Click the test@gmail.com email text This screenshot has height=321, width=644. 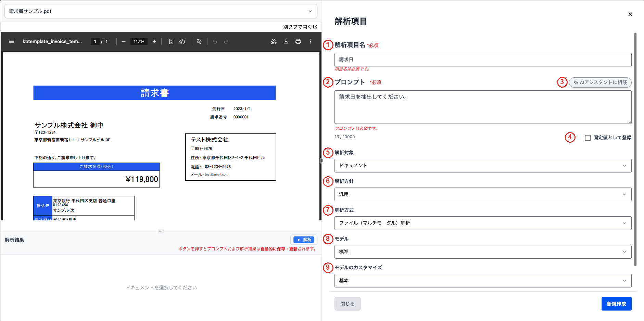(216, 175)
